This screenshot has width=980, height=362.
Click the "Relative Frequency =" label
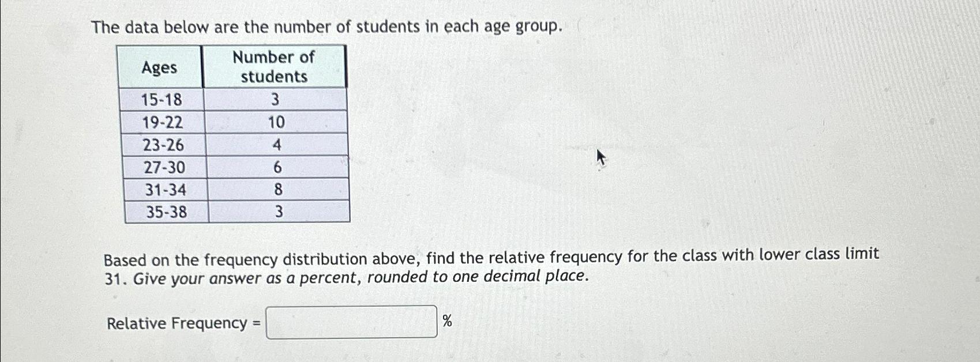tap(182, 323)
